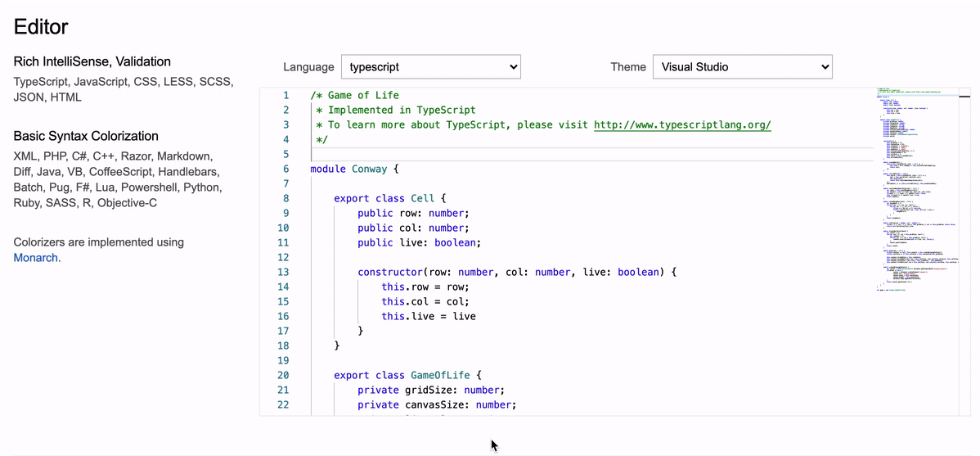Click the "Editor" heading
This screenshot has width=980, height=456.
point(41,26)
